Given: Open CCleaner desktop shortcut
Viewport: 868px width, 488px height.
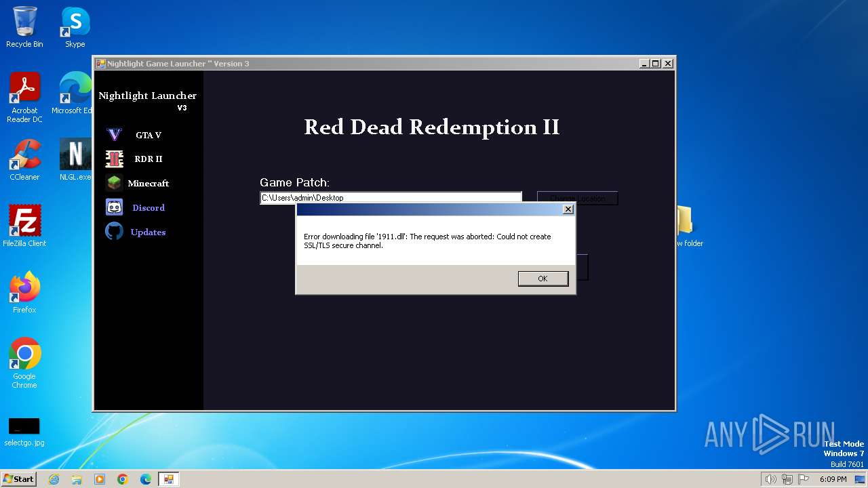Looking at the screenshot, I should [24, 160].
